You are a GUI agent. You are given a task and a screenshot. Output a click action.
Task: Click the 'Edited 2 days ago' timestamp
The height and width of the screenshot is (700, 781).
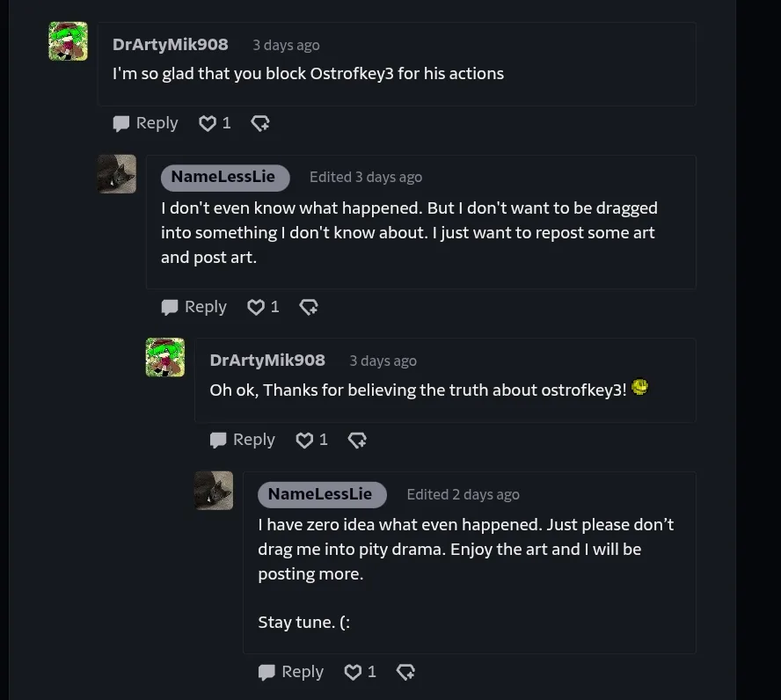(x=463, y=494)
